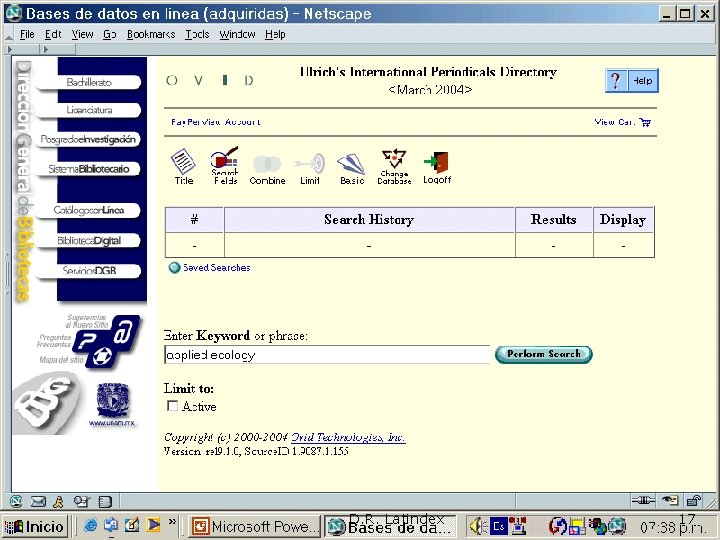The height and width of the screenshot is (540, 720).
Task: Click the Inicio start button
Action: click(35, 526)
